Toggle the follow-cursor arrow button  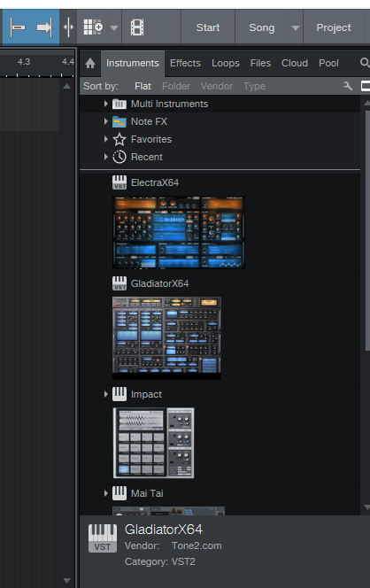pos(44,27)
